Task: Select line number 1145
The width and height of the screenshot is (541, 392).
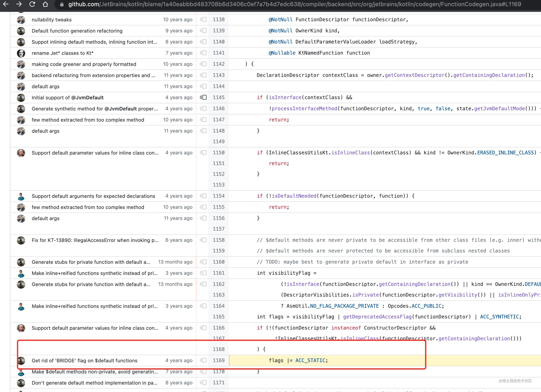Action: pos(219,97)
